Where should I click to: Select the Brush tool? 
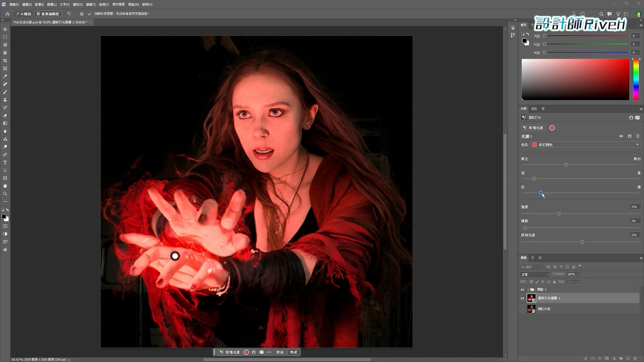pyautogui.click(x=5, y=92)
